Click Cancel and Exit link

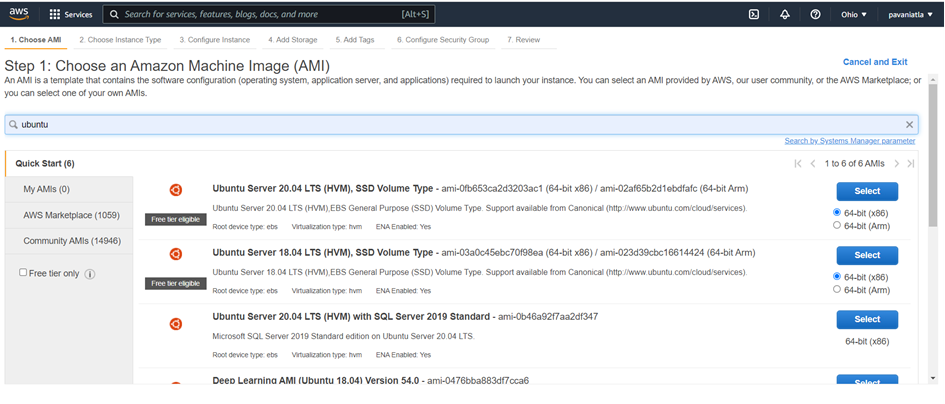coord(875,62)
